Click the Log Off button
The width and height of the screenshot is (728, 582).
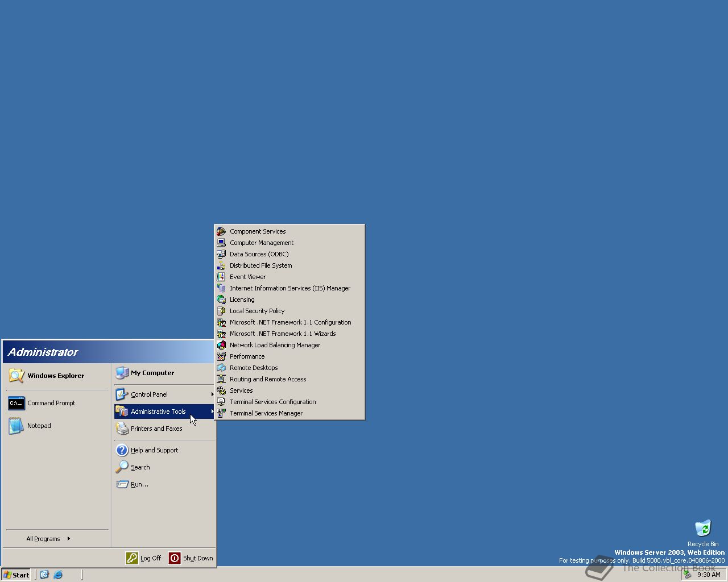pos(143,558)
